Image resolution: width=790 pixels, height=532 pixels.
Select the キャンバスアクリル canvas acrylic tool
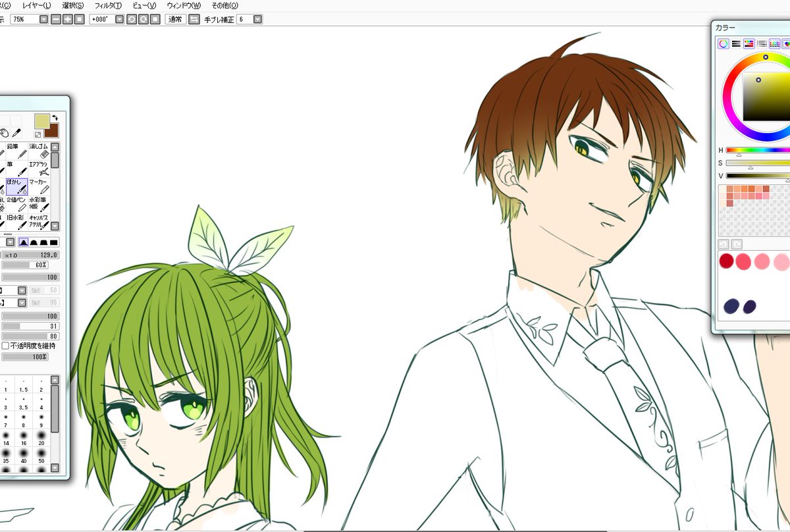coord(39,221)
